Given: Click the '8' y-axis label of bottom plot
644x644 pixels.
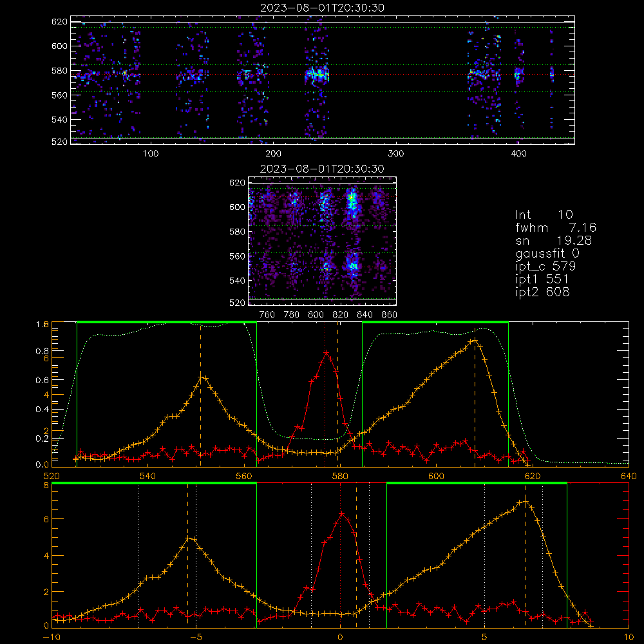Looking at the screenshot, I should (46, 485).
